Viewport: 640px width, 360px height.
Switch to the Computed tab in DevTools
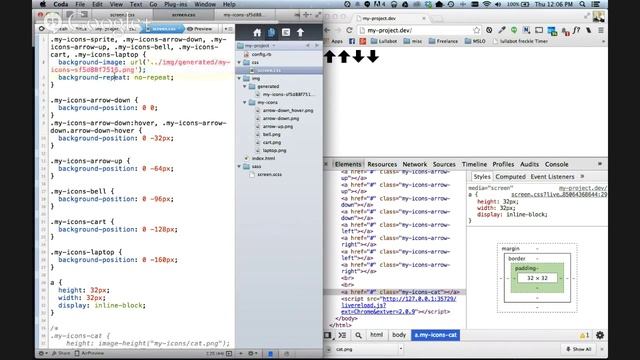tap(510, 177)
